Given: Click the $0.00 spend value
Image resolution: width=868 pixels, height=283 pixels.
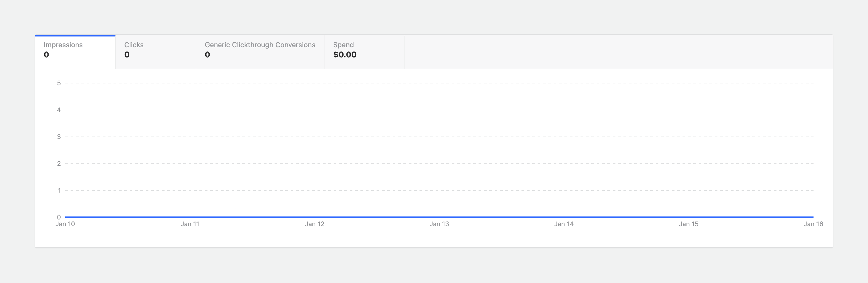Looking at the screenshot, I should [345, 55].
